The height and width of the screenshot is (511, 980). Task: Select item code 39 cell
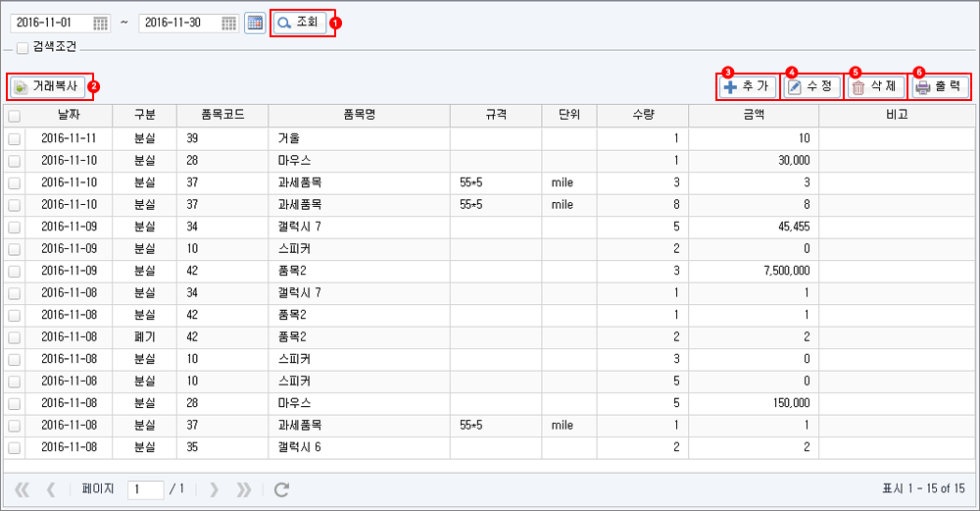223,138
